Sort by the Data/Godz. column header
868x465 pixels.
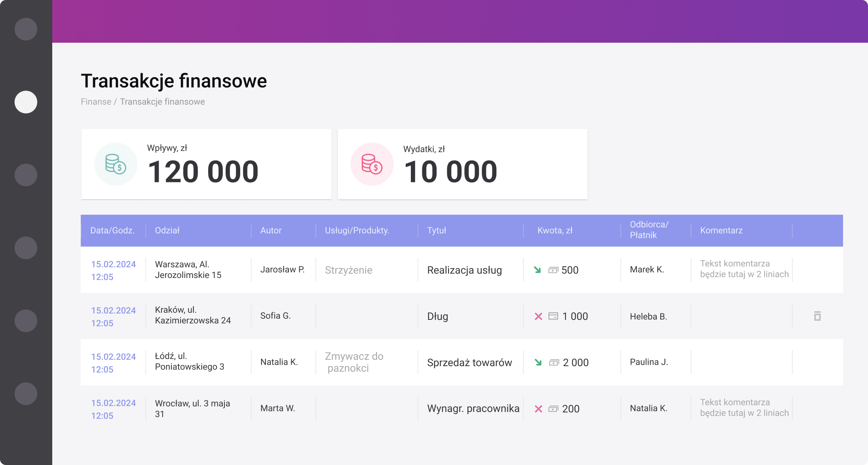point(112,231)
